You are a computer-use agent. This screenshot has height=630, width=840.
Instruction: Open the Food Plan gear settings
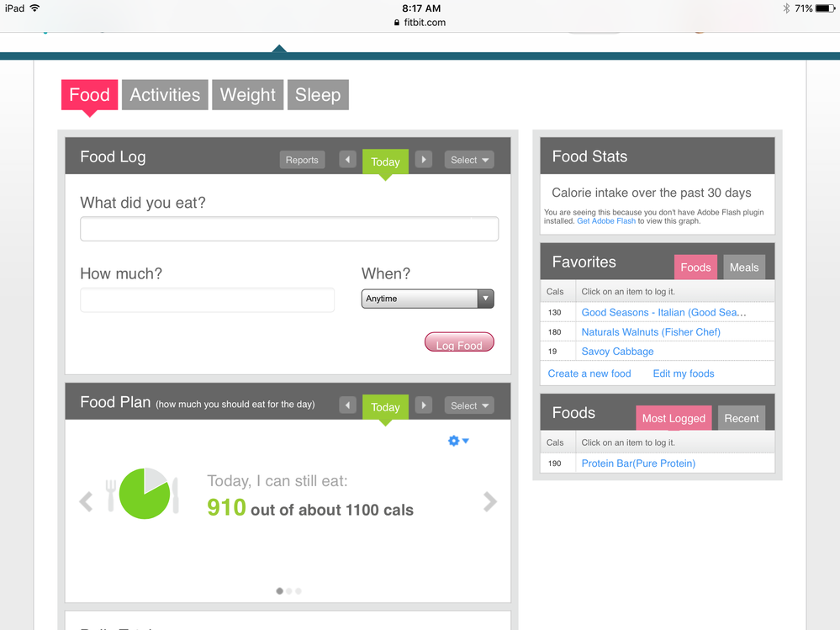457,441
